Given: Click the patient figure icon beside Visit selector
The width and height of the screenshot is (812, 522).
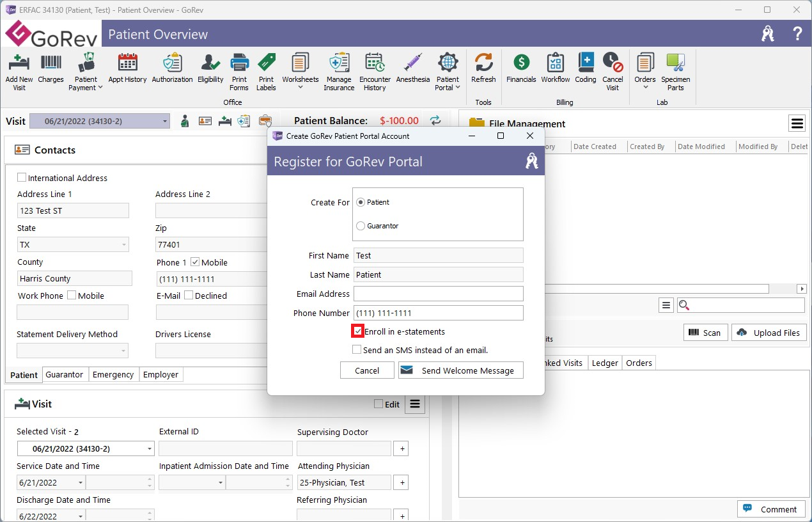Looking at the screenshot, I should click(185, 121).
